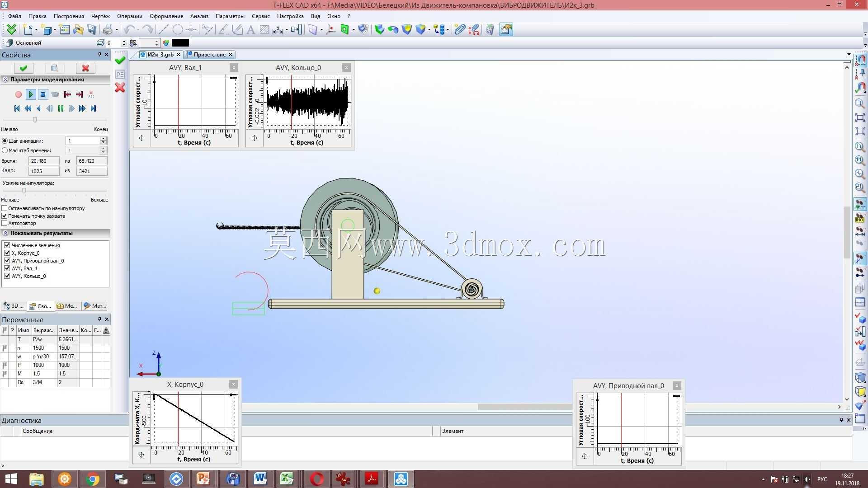Open the Файл menu
This screenshot has height=488, width=868.
pos(14,16)
